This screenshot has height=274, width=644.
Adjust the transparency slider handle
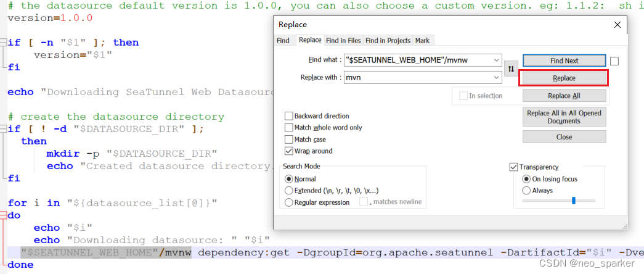pos(574,201)
